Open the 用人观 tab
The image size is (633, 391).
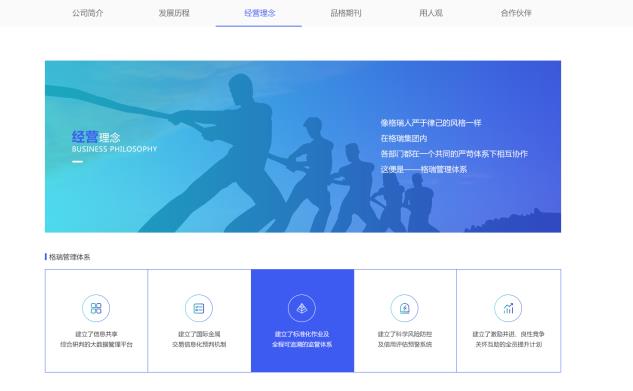click(431, 13)
